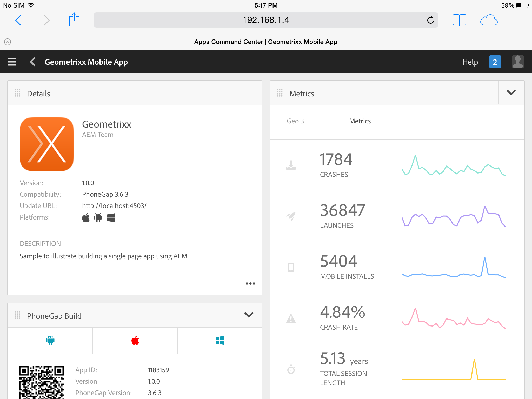Tap the battery indicator in status bar
Viewport: 532px width, 399px height.
523,5
